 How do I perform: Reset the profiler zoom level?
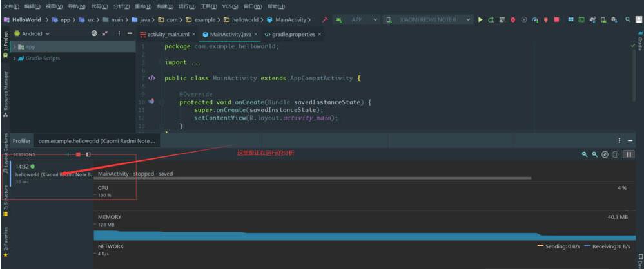(x=605, y=154)
